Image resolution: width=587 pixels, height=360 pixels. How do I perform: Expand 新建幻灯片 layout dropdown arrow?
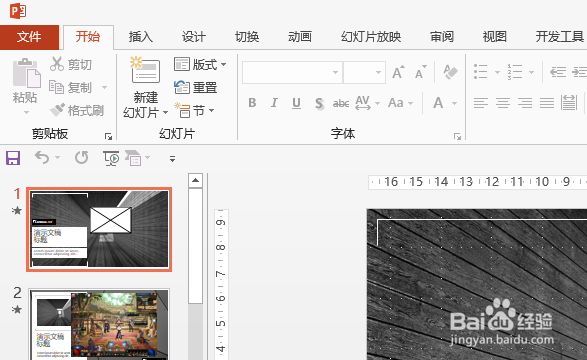(165, 112)
